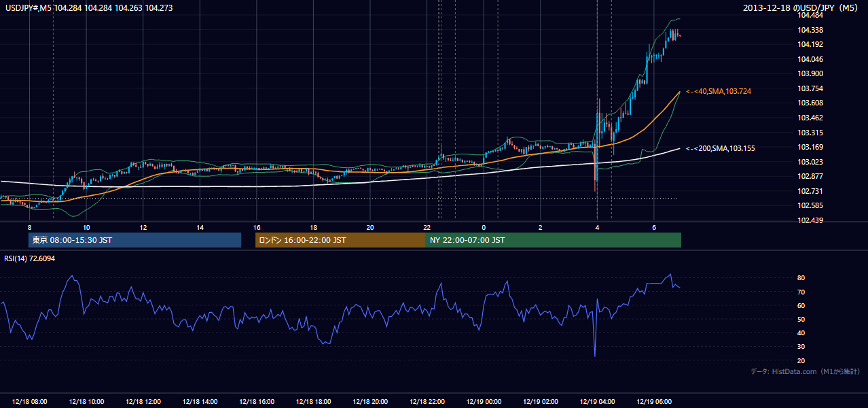The width and height of the screenshot is (868, 408).
Task: Click the 104.046 price axis label
Action: (x=811, y=59)
